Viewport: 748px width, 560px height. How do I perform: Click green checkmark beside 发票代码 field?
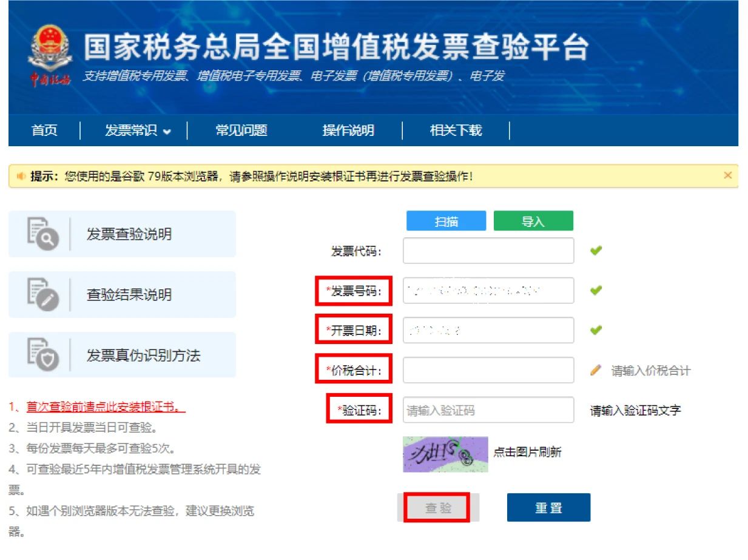coord(596,251)
